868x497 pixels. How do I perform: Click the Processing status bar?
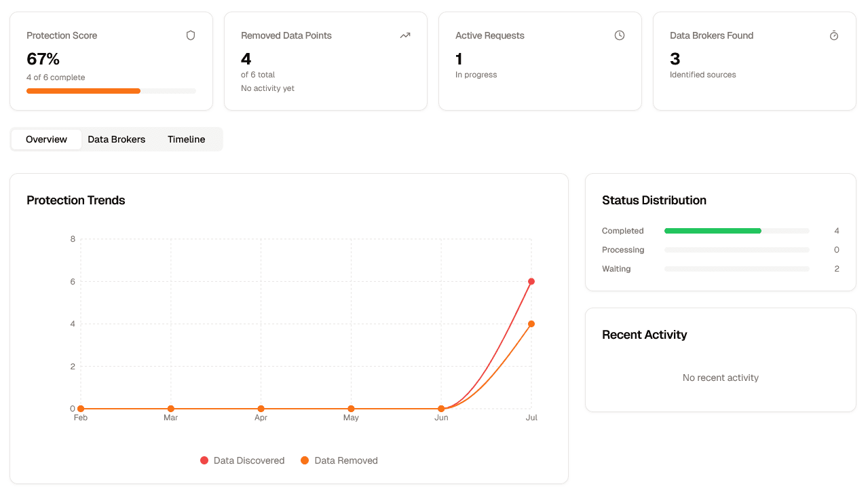click(x=737, y=250)
